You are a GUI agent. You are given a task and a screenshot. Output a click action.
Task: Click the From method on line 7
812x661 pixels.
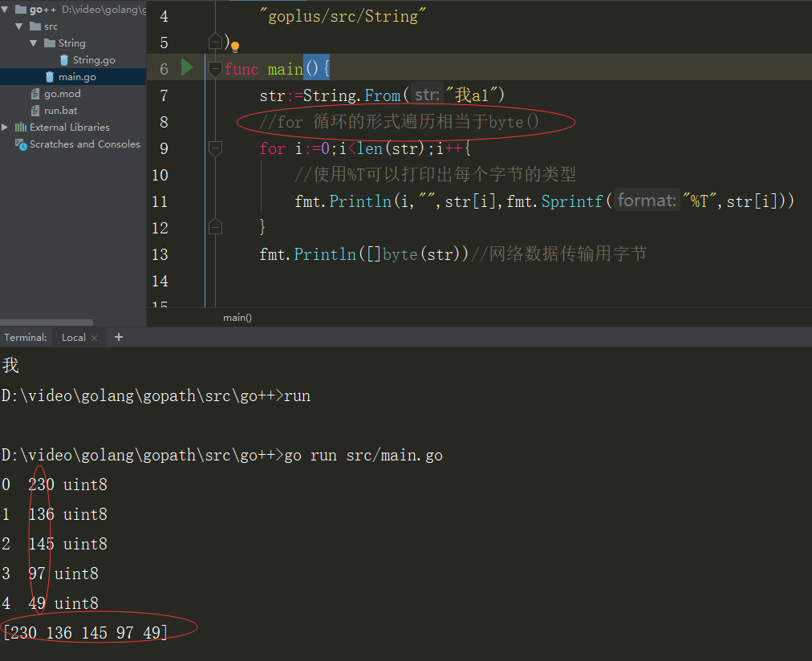[x=382, y=95]
